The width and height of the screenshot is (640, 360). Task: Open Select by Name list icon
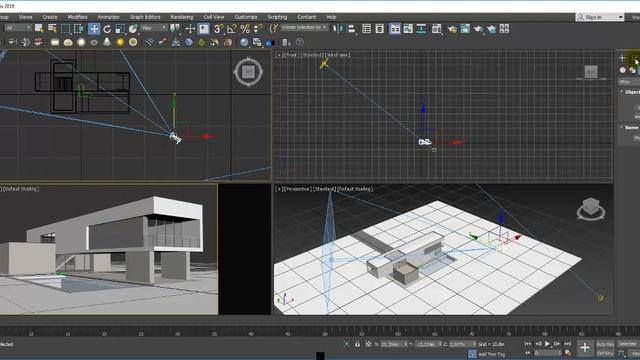point(52,28)
